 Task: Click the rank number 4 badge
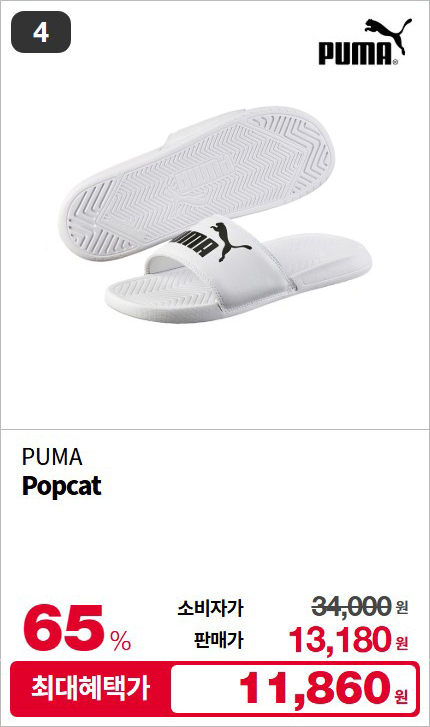pyautogui.click(x=41, y=32)
